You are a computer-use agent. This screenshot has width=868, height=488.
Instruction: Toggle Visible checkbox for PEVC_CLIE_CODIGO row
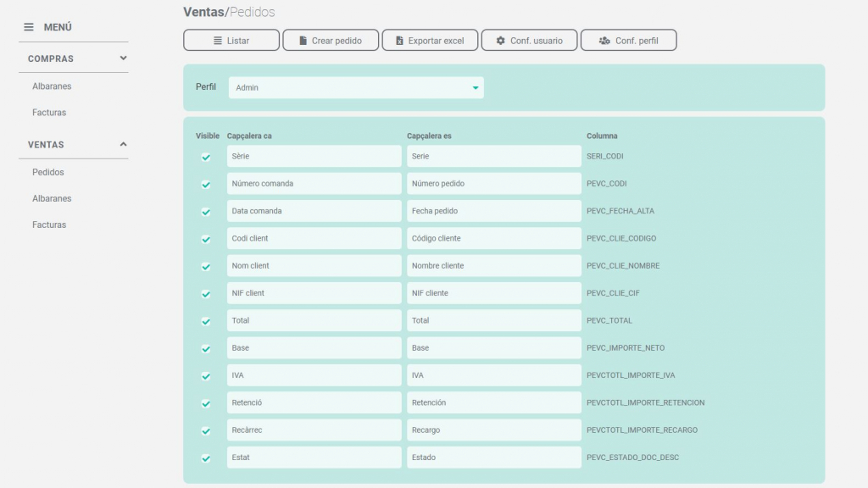206,239
